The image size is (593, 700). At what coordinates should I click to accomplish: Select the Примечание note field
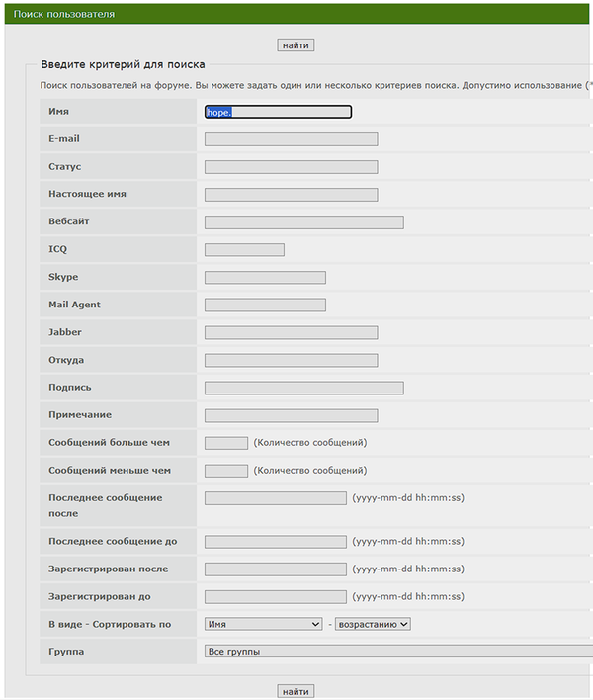point(291,415)
